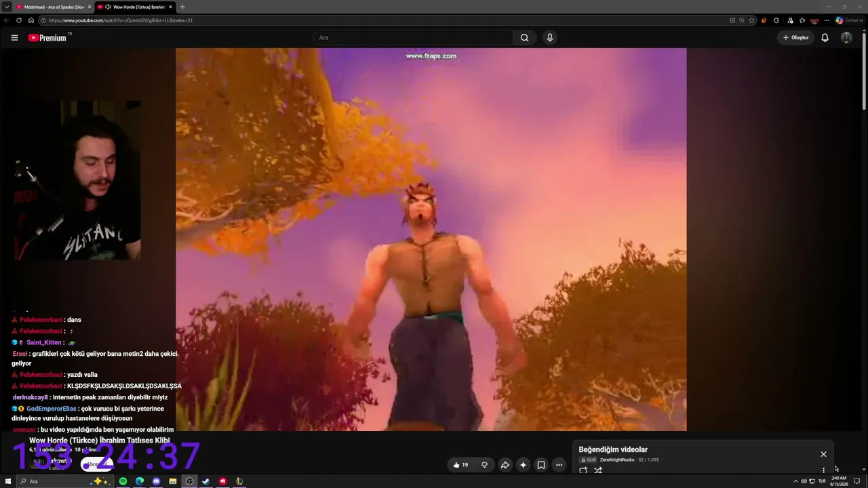868x488 pixels.
Task: Close the Motörhead browser tab
Action: pos(89,7)
